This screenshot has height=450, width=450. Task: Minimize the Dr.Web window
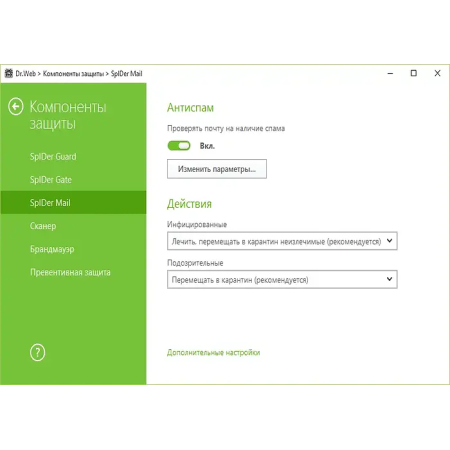point(390,73)
